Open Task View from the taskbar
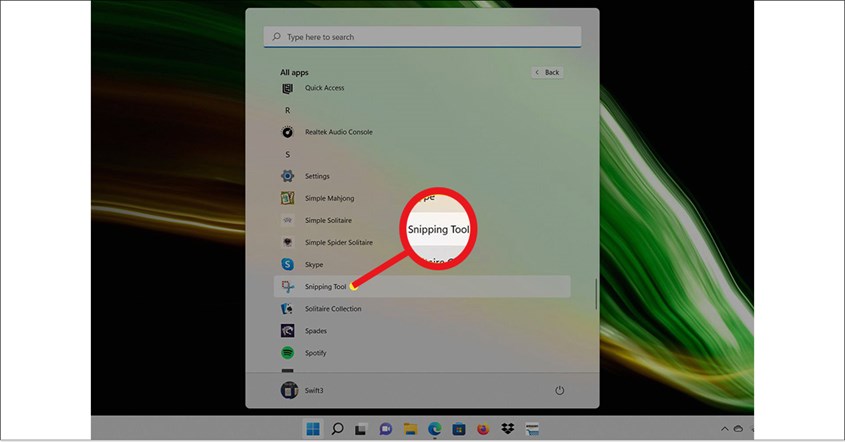845x442 pixels. [x=361, y=429]
